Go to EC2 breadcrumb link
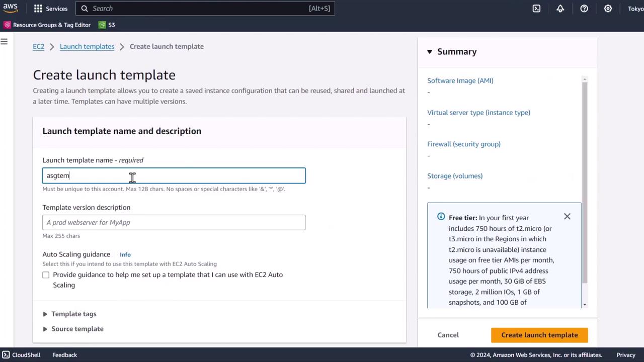This screenshot has width=644, height=362. point(38,46)
